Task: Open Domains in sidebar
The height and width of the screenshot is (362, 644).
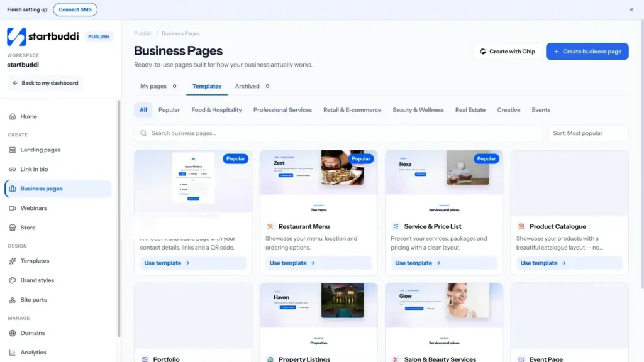Action: tap(58, 333)
